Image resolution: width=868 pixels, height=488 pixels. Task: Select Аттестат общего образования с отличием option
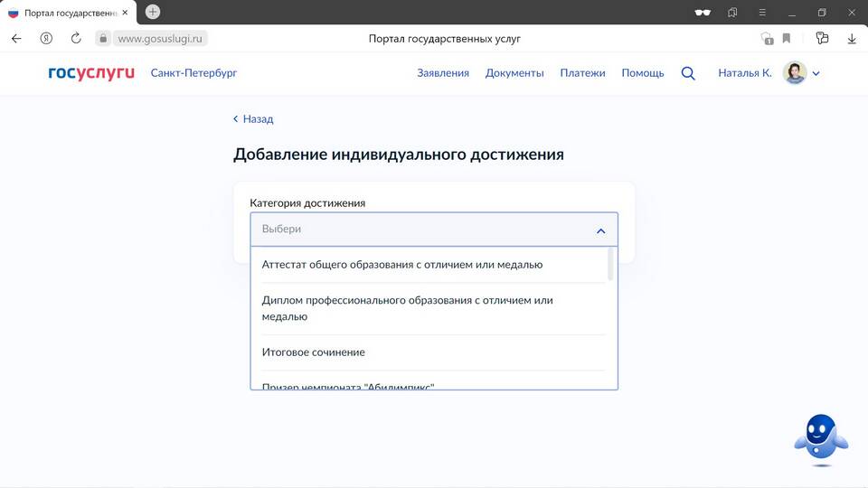coord(402,265)
